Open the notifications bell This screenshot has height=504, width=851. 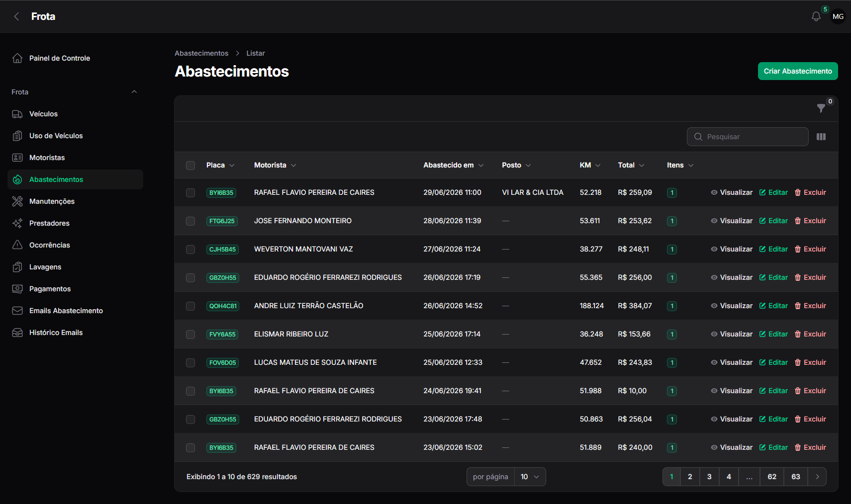[816, 16]
